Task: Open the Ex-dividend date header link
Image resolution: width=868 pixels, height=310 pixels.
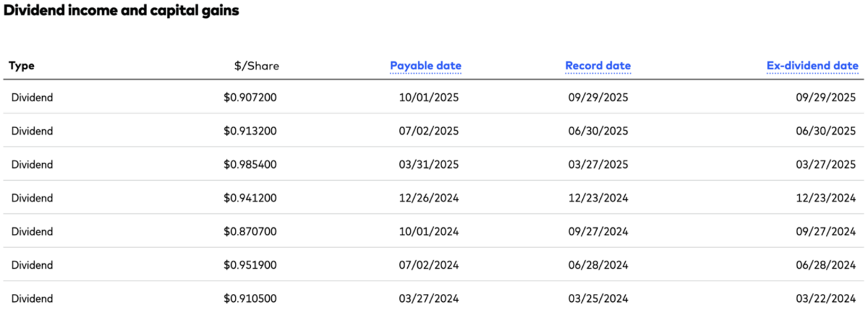Action: coord(812,66)
